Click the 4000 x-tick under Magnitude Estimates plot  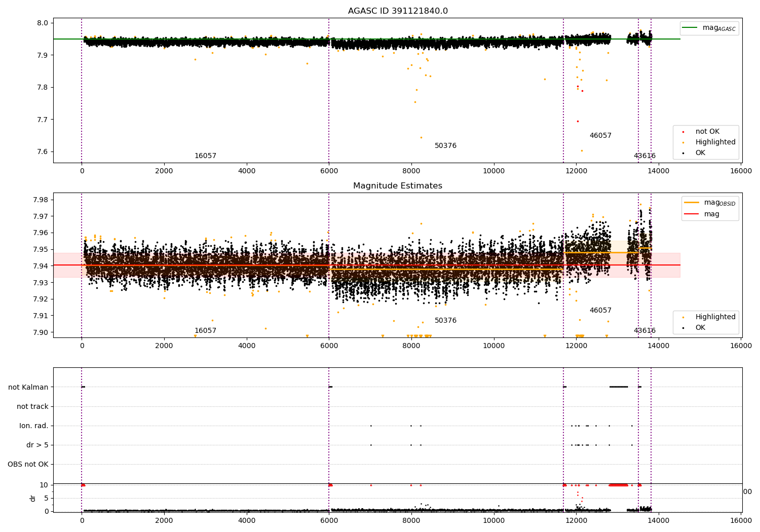click(247, 346)
